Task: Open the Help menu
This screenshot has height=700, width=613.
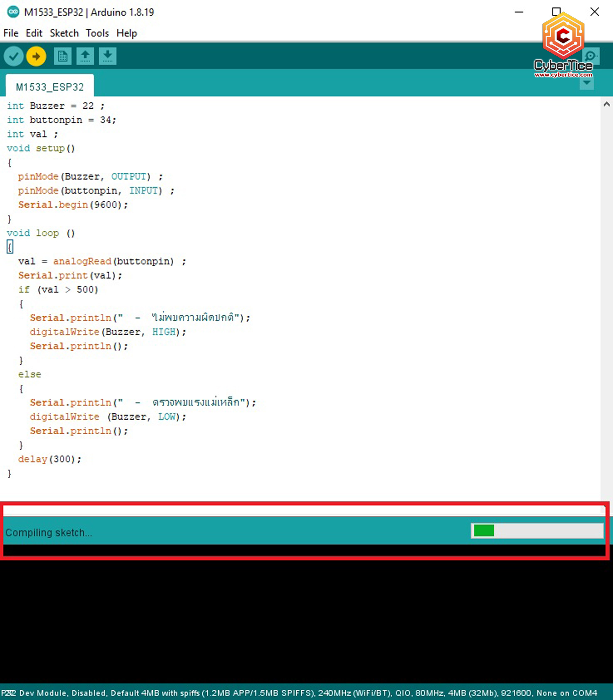Action: coord(127,33)
